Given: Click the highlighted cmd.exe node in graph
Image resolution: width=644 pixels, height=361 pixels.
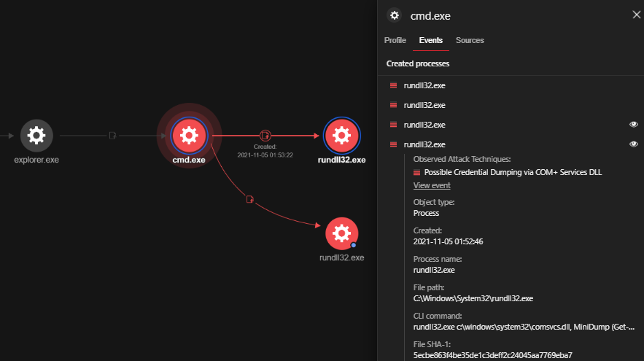Looking at the screenshot, I should click(x=189, y=135).
